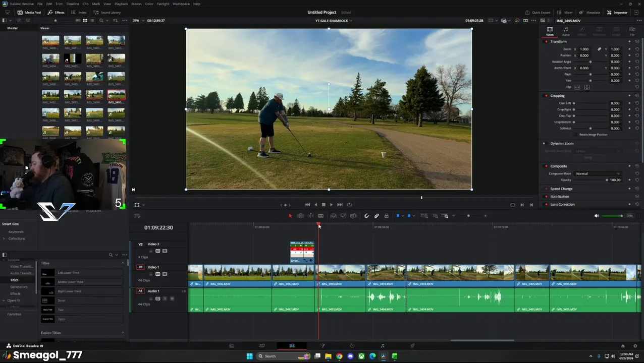Toggle the Lens Correction switch

point(546,204)
